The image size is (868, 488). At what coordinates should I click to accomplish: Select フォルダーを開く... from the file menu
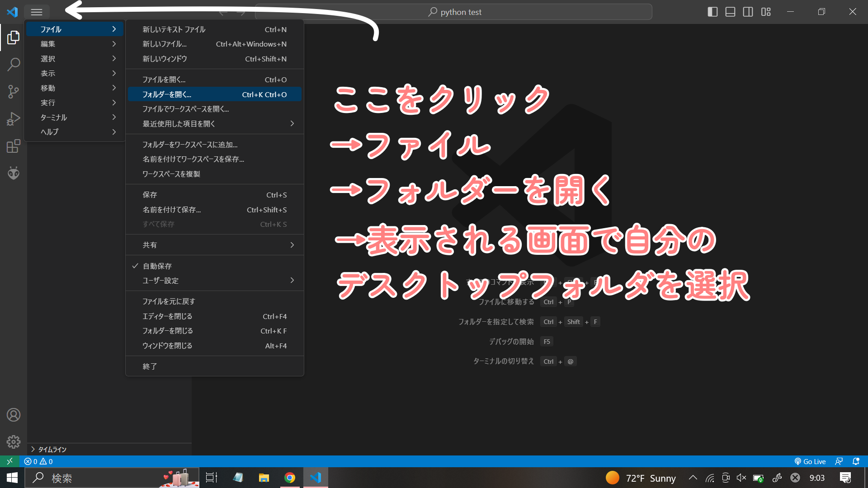166,94
